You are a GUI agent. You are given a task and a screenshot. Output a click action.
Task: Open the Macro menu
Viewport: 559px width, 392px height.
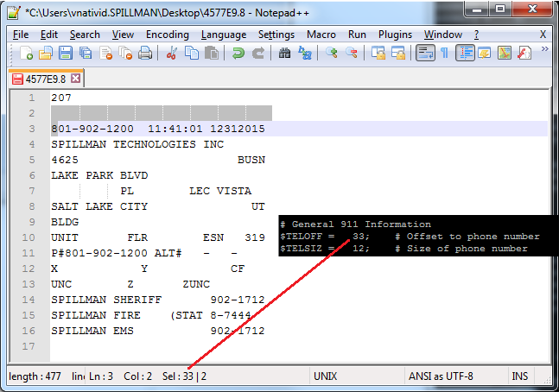(321, 35)
